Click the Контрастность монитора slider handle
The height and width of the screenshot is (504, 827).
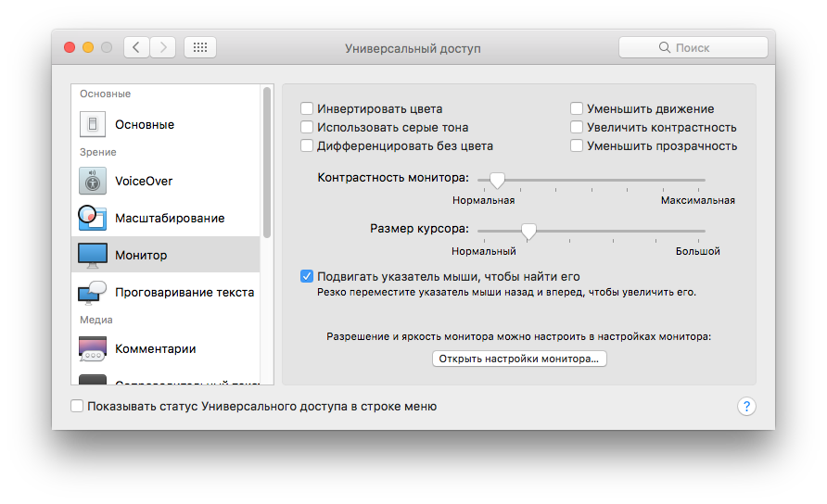tap(497, 180)
